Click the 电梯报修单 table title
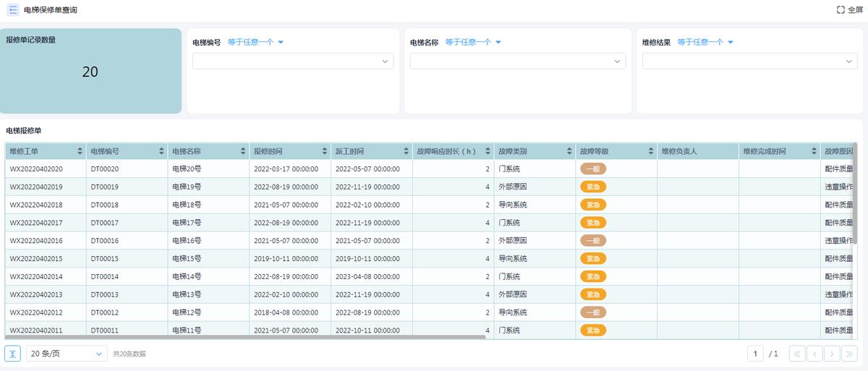Image resolution: width=868 pixels, height=371 pixels. pyautogui.click(x=24, y=131)
